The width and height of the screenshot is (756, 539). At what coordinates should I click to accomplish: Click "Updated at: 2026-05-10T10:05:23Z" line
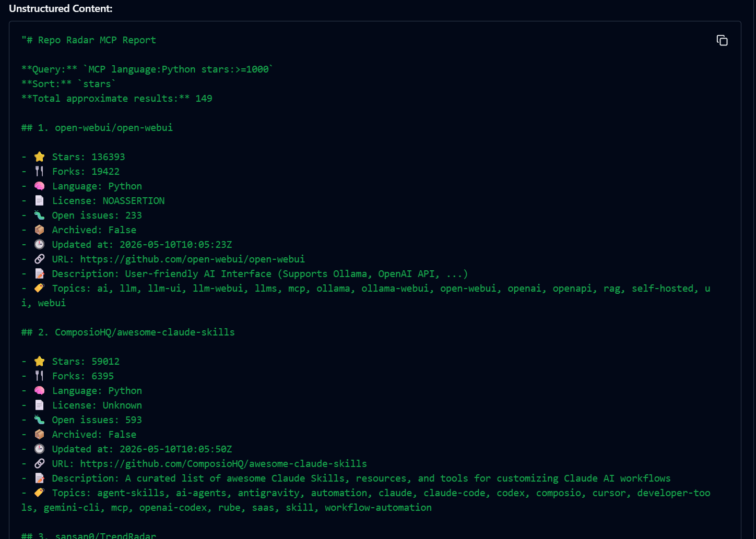coord(127,245)
